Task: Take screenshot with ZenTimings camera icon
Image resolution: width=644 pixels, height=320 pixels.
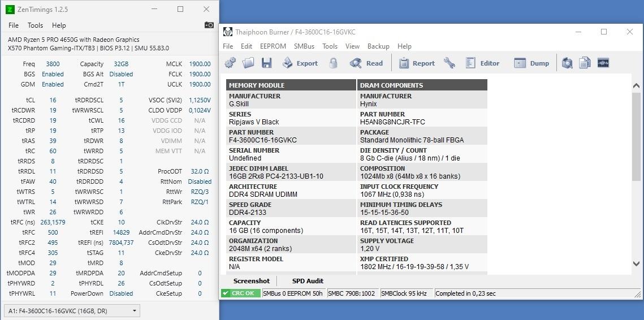Action: point(209,25)
